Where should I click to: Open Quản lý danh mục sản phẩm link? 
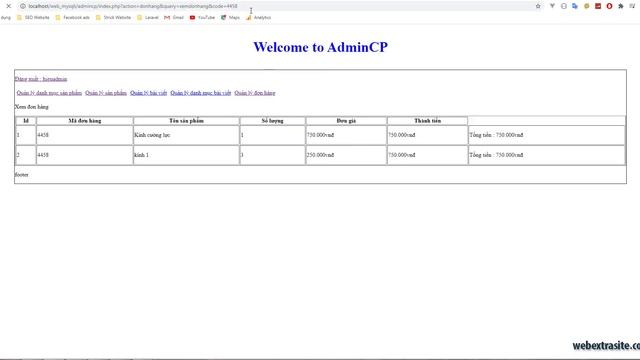tap(49, 93)
